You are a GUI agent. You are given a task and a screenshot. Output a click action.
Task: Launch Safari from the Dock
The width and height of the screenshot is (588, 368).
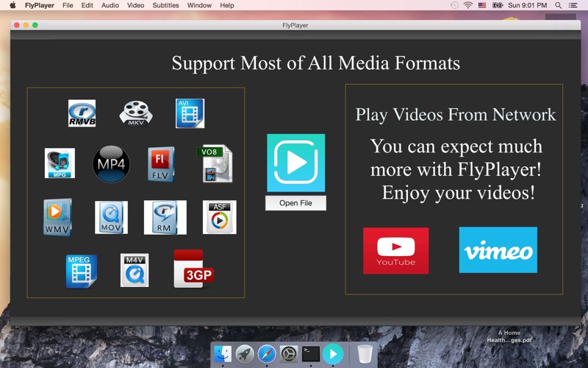coord(267,354)
